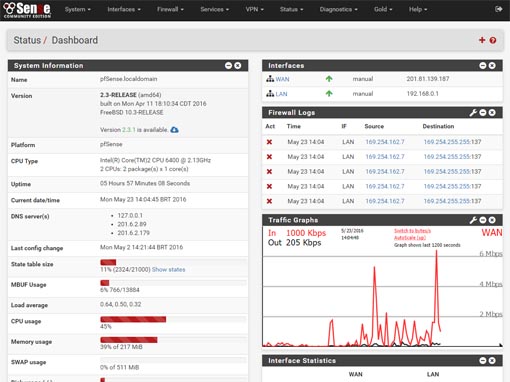Viewport: 510px width, 382px height.
Task: Open Firewall Logs widget settings wrench
Action: pos(473,113)
